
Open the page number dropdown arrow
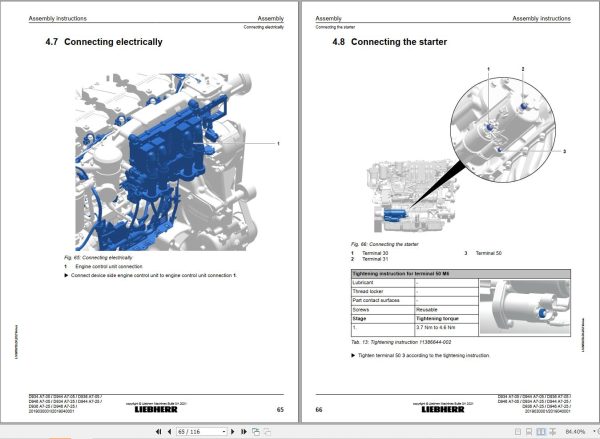pyautogui.click(x=224, y=432)
